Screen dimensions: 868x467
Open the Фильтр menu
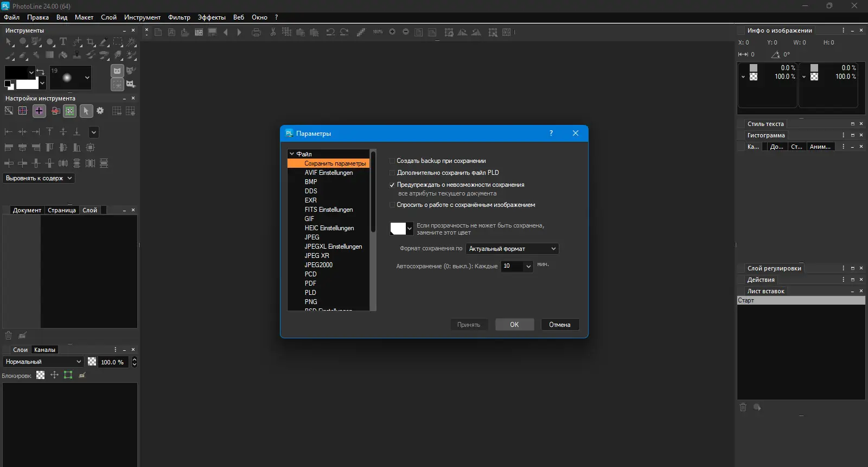coord(179,17)
